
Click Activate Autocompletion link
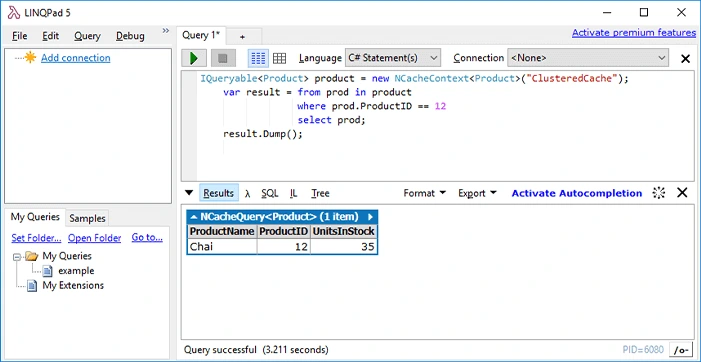[577, 193]
